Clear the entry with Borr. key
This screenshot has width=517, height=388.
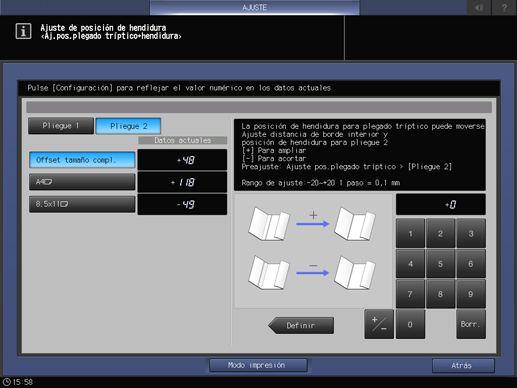(471, 324)
